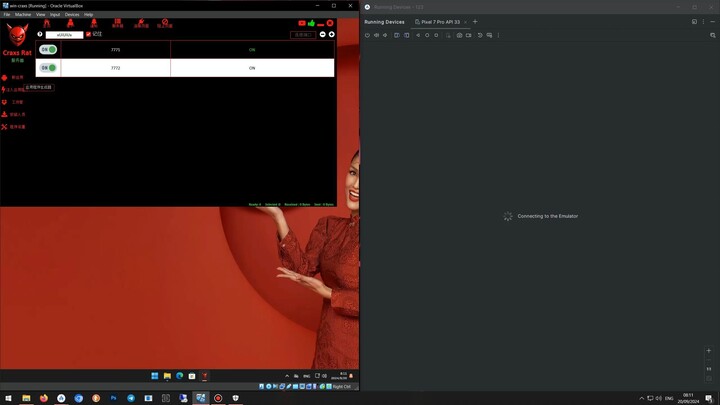Toggle the ON switch for port 7772
This screenshot has width=720, height=405.
click(x=48, y=68)
